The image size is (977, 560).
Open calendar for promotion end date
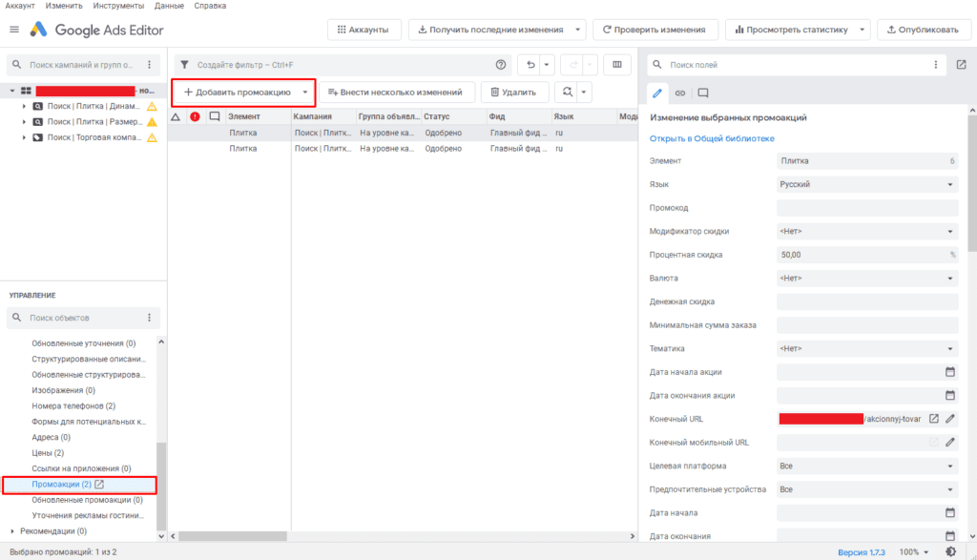[949, 396]
